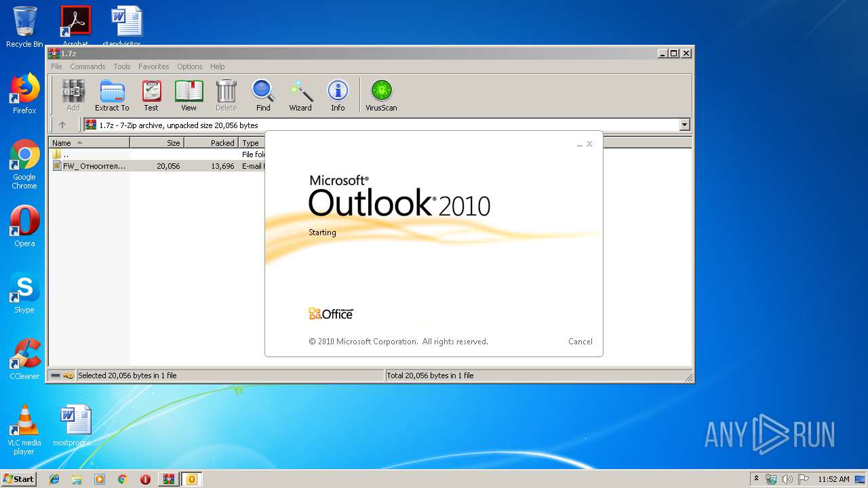
Task: Click 'Total 20,056 bytes in 1 file' status
Action: [x=430, y=375]
